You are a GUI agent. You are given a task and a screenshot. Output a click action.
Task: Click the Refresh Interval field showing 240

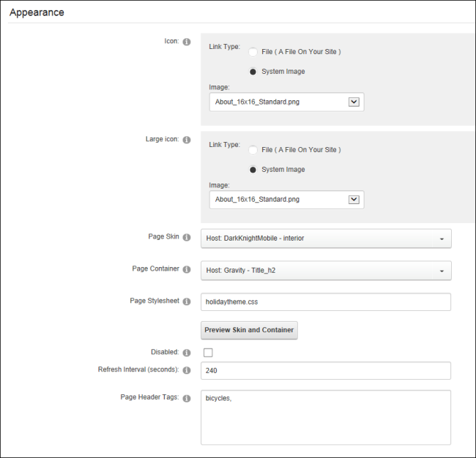click(326, 370)
